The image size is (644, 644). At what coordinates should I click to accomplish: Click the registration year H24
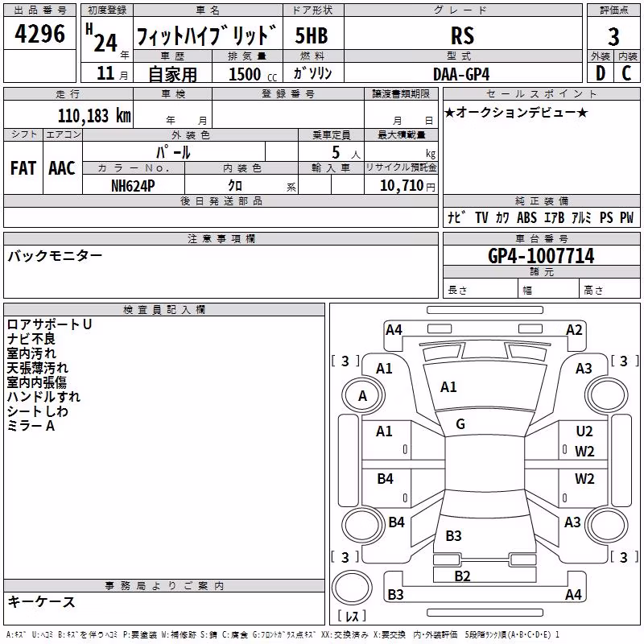(x=101, y=39)
